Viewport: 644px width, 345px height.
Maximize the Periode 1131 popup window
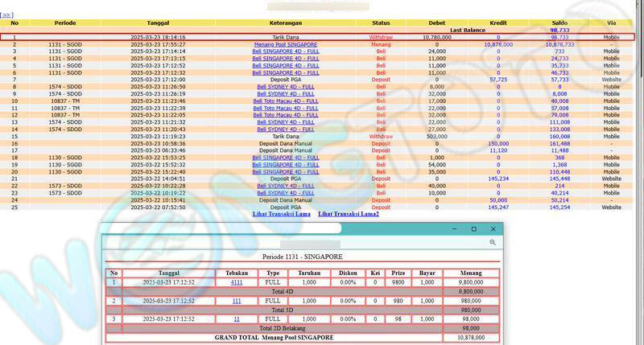473,229
